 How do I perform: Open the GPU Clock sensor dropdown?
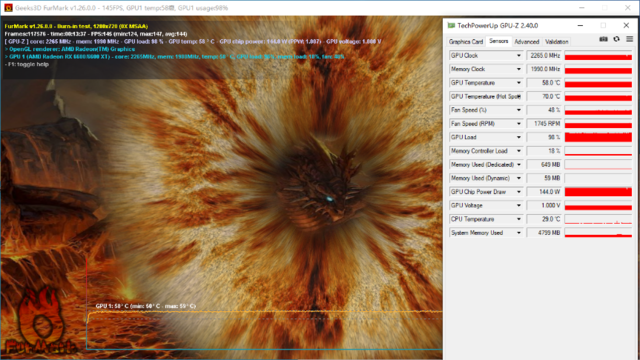pyautogui.click(x=519, y=56)
